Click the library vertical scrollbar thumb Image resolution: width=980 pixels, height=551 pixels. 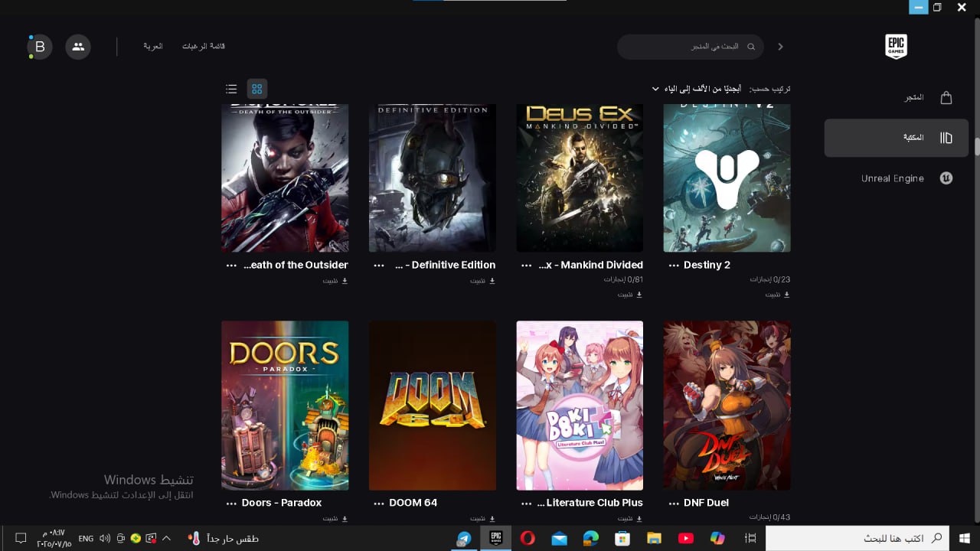(976, 147)
